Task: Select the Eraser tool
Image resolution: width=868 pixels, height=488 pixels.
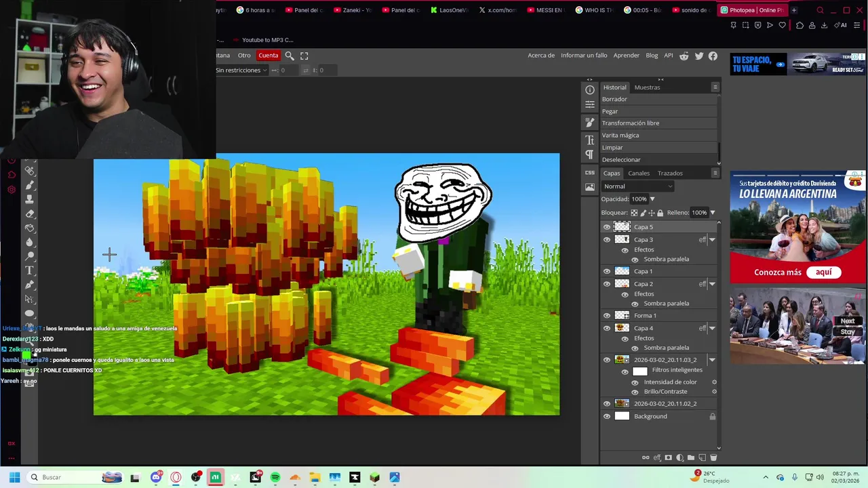Action: click(x=30, y=213)
